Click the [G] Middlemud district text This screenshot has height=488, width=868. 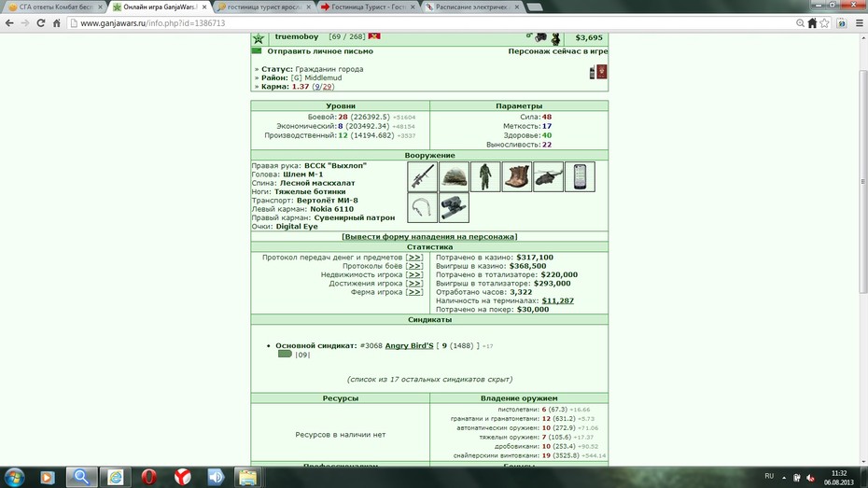click(316, 78)
